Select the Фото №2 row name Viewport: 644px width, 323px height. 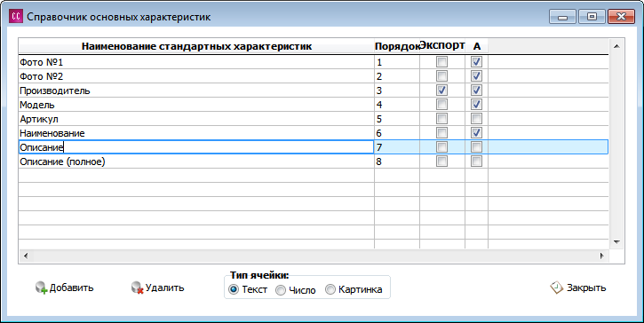tap(196, 76)
